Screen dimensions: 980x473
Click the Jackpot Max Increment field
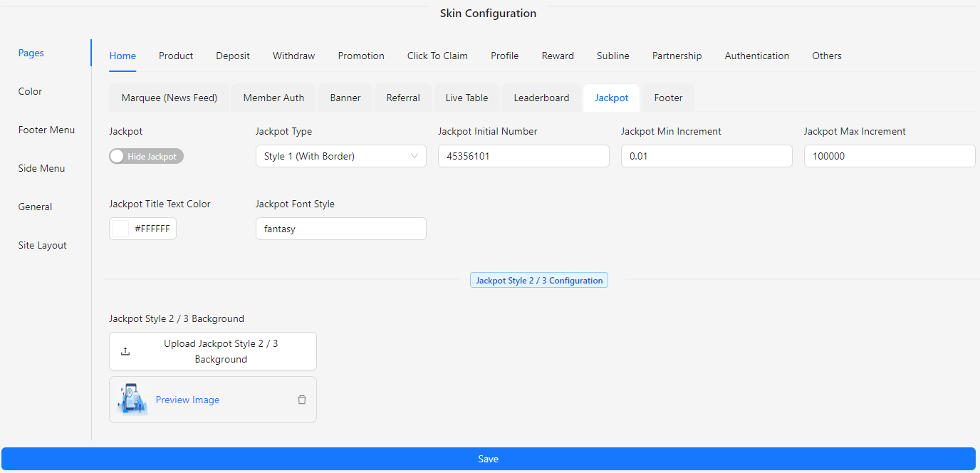(889, 157)
